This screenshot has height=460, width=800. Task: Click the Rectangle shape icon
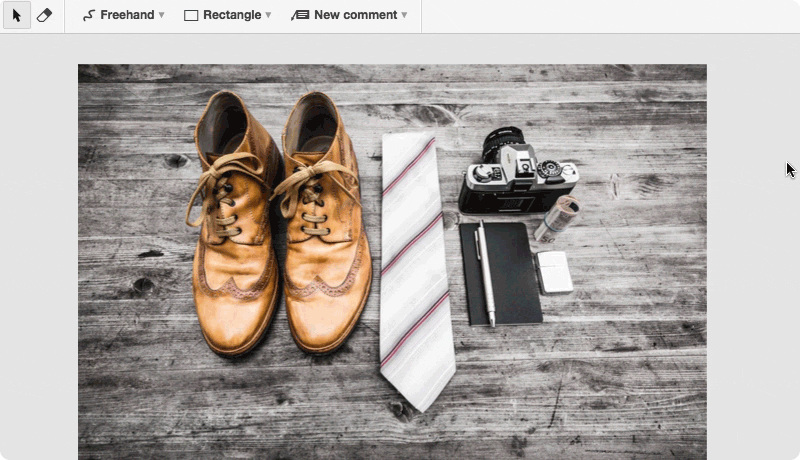coord(191,16)
